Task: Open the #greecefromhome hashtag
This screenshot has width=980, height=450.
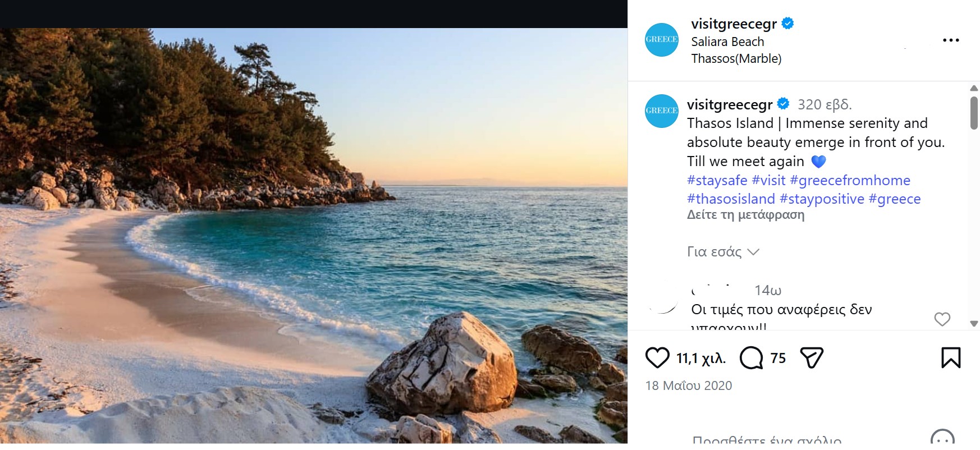Action: click(850, 181)
